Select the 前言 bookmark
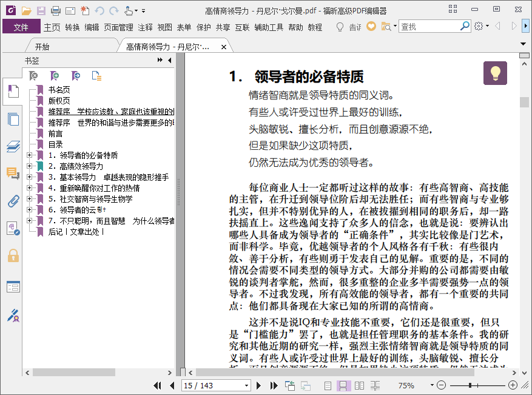The width and height of the screenshot is (532, 395). point(55,133)
